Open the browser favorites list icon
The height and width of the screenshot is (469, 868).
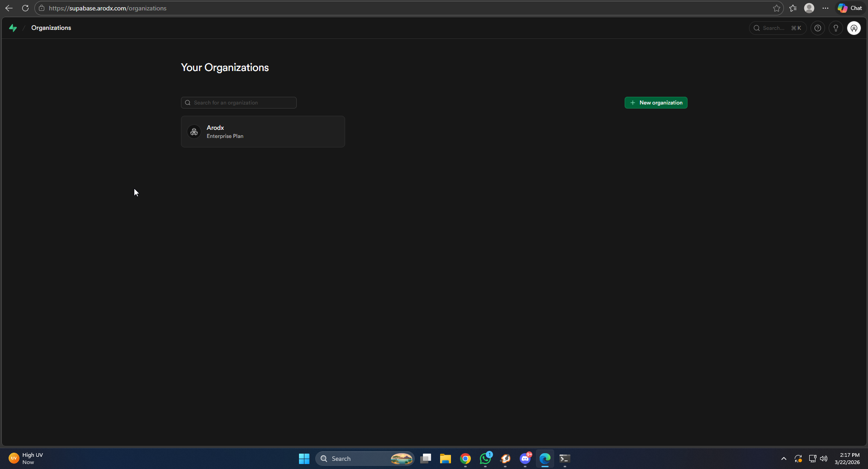tap(793, 8)
